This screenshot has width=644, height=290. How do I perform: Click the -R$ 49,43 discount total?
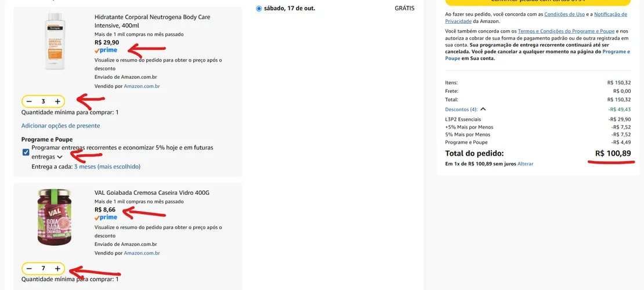620,109
